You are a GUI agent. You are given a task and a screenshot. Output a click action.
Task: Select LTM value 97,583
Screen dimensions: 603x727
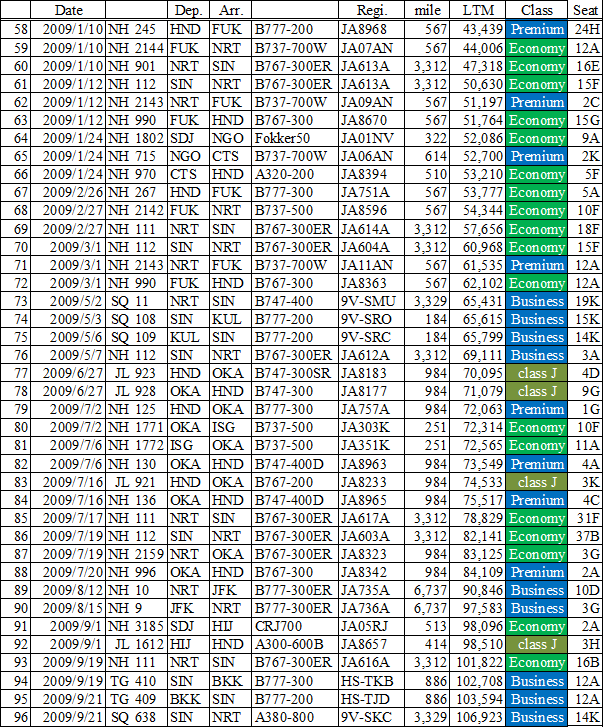point(477,608)
